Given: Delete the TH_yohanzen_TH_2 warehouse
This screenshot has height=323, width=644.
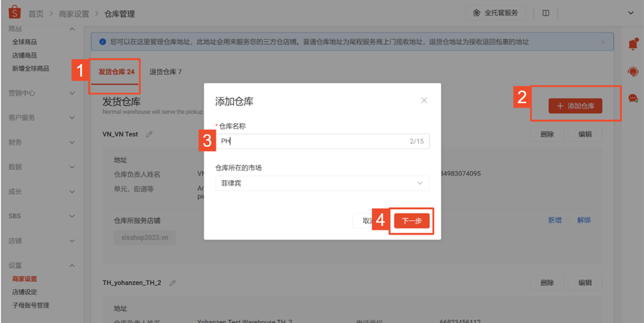Looking at the screenshot, I should (547, 283).
